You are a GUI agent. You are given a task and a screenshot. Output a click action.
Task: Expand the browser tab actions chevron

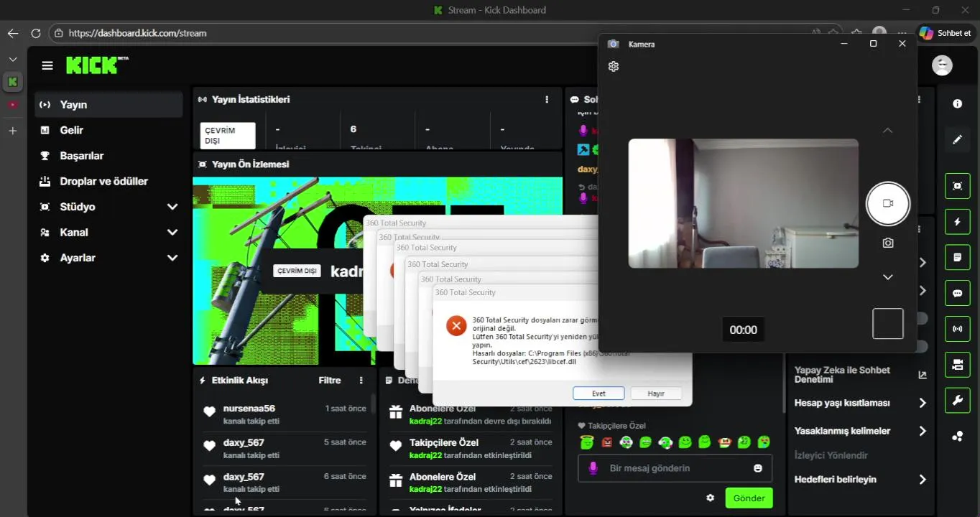tap(12, 59)
